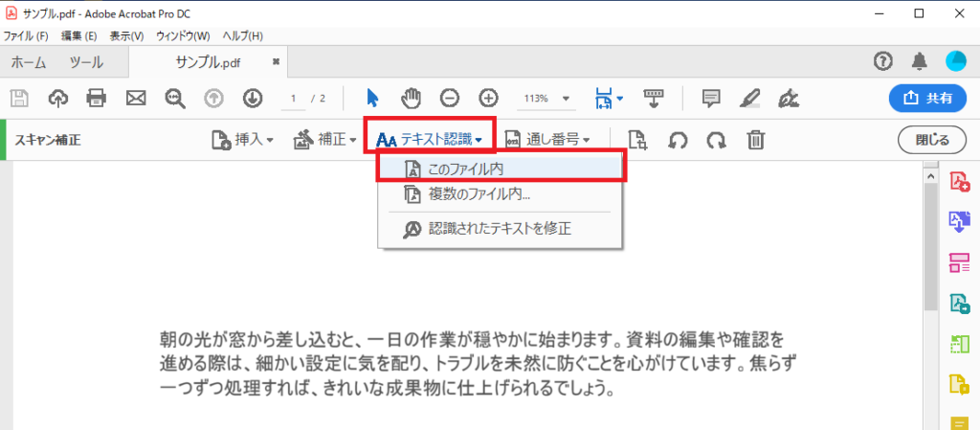The width and height of the screenshot is (980, 430).
Task: Rotate page clockwise
Action: pos(716,140)
